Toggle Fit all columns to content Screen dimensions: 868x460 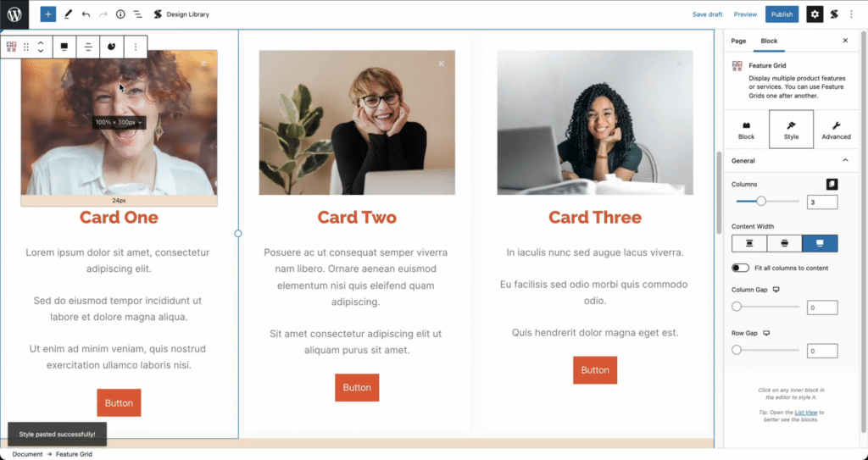[x=740, y=268]
